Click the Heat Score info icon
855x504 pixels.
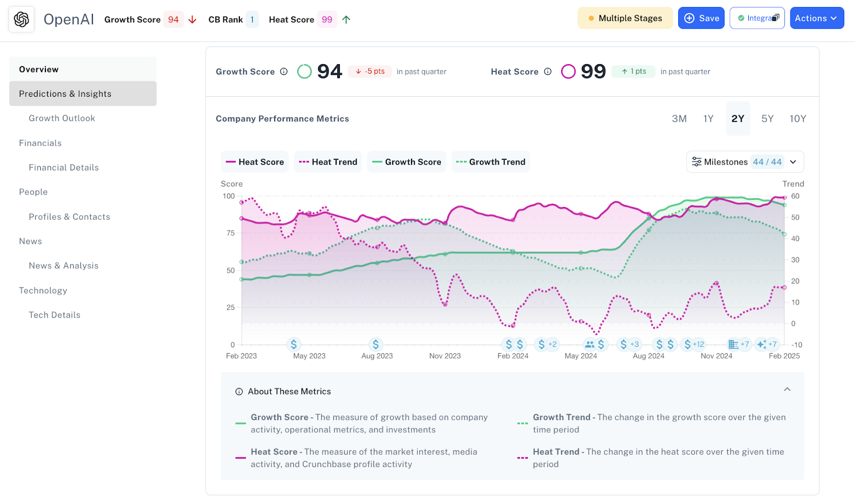(548, 72)
